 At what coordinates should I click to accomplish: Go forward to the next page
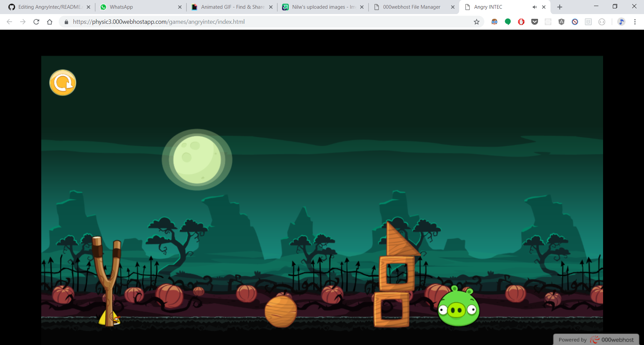tap(23, 22)
